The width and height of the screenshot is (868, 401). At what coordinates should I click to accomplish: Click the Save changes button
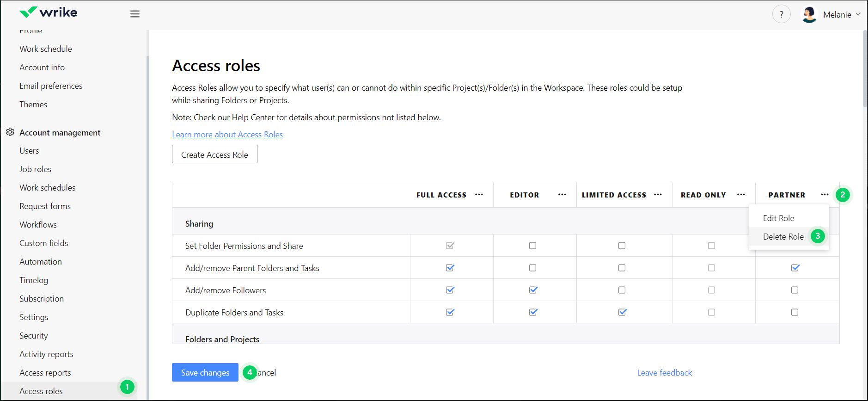click(205, 372)
